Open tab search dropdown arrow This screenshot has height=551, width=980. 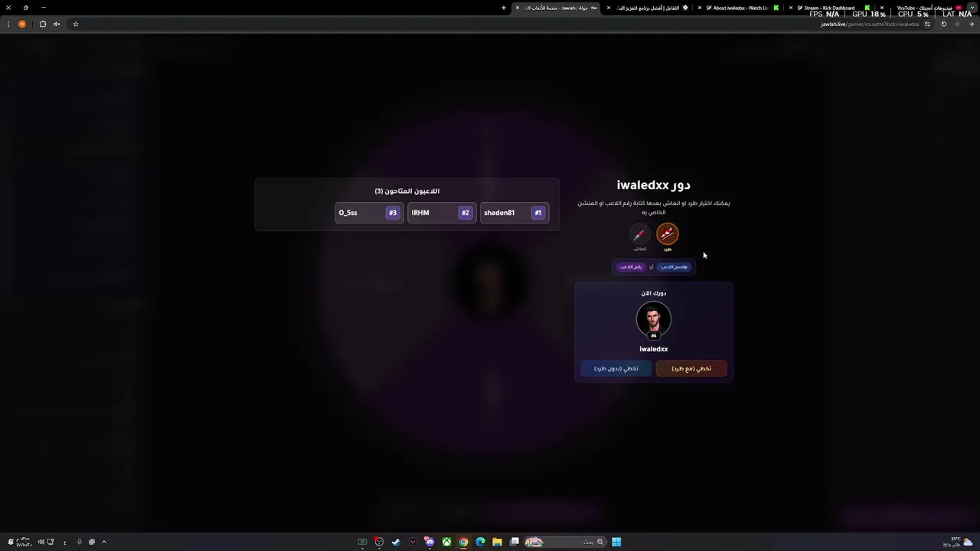[972, 8]
